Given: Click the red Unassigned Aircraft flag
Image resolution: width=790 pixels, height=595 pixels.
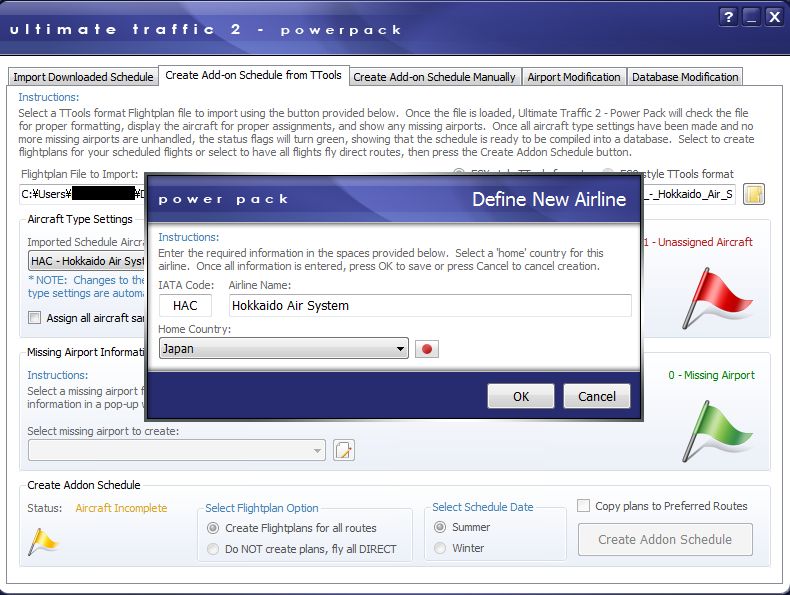Looking at the screenshot, I should coord(716,298).
